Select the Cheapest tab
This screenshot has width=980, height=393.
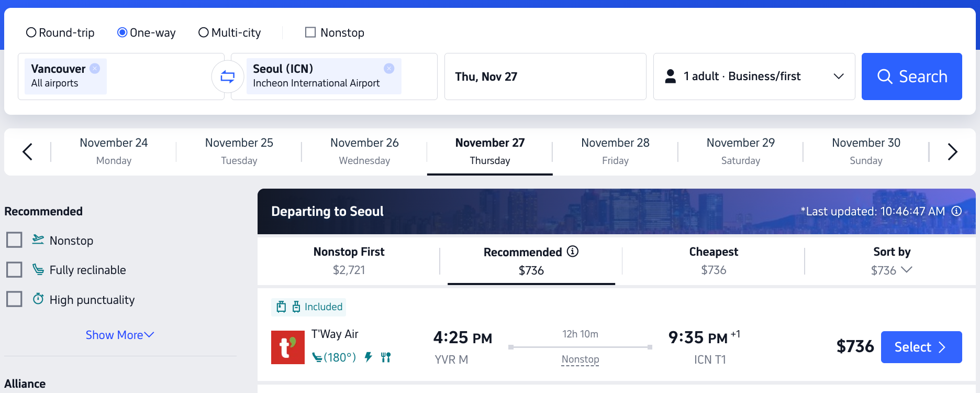[713, 260]
